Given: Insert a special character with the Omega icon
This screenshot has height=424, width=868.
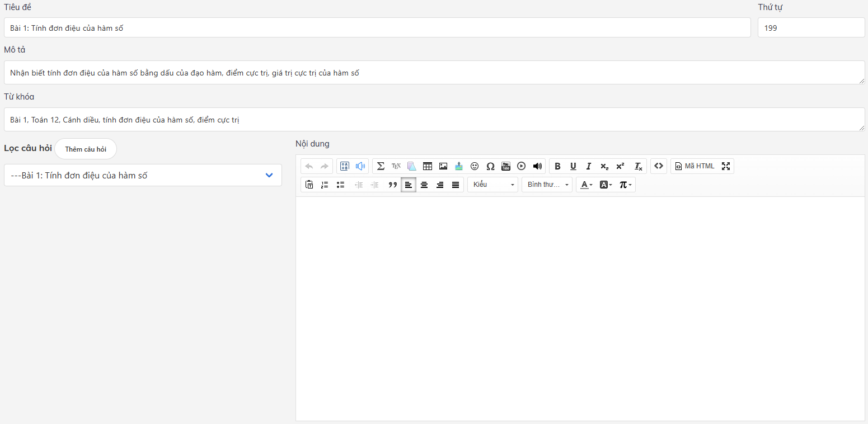Looking at the screenshot, I should (490, 166).
